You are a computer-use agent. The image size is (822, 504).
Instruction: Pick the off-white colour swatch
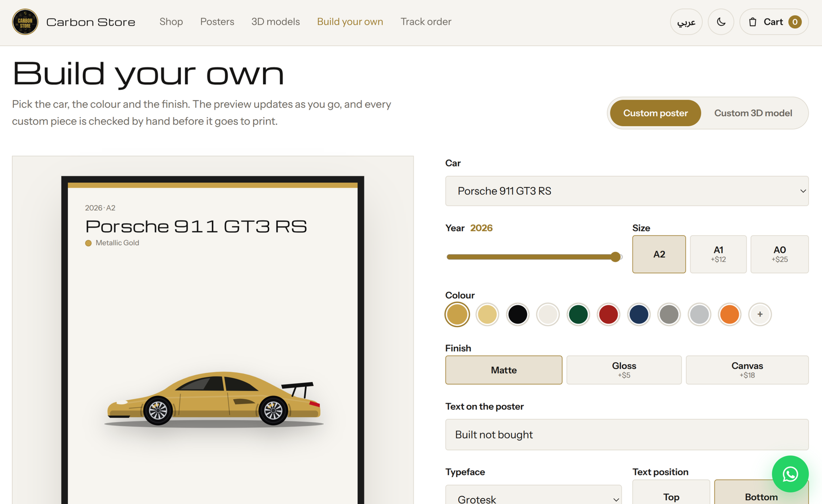pos(548,314)
